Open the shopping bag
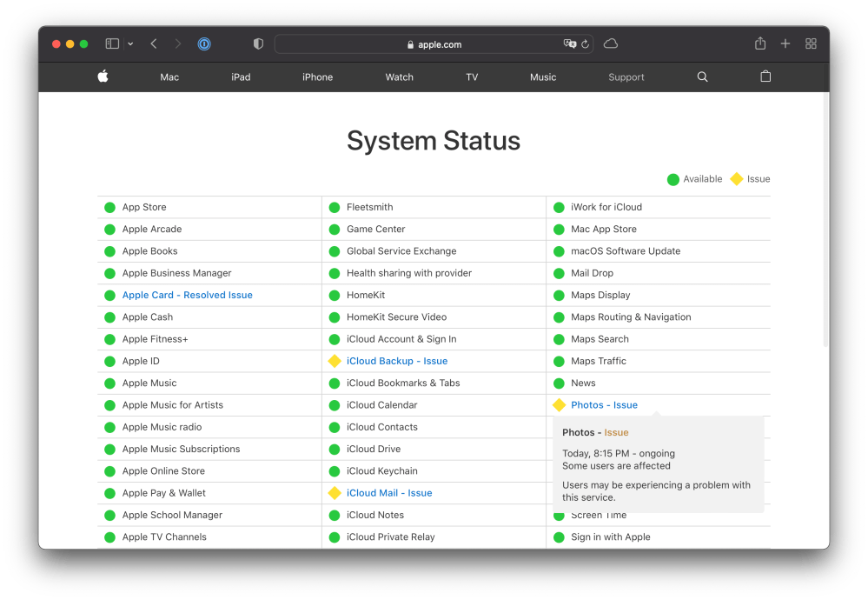The image size is (868, 600). click(x=765, y=77)
